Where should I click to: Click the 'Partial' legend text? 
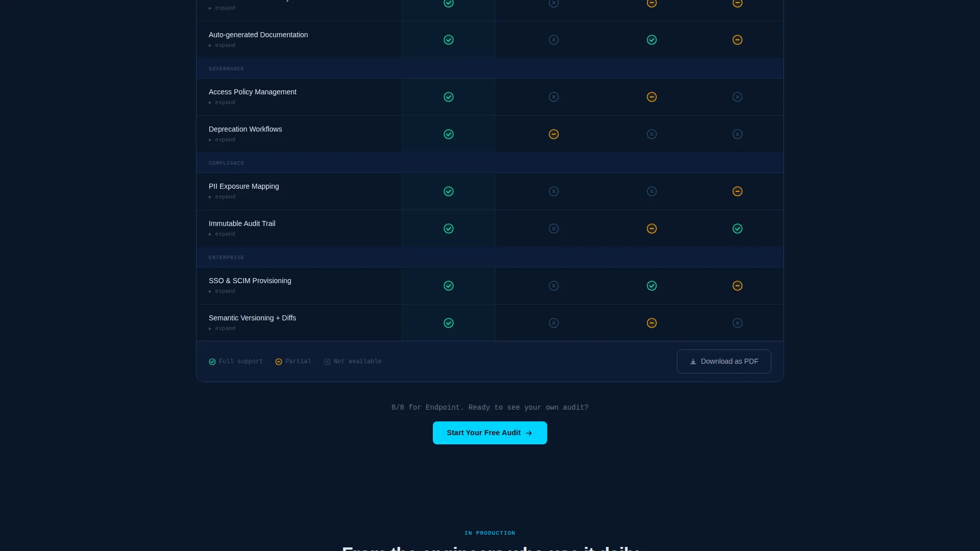299,361
